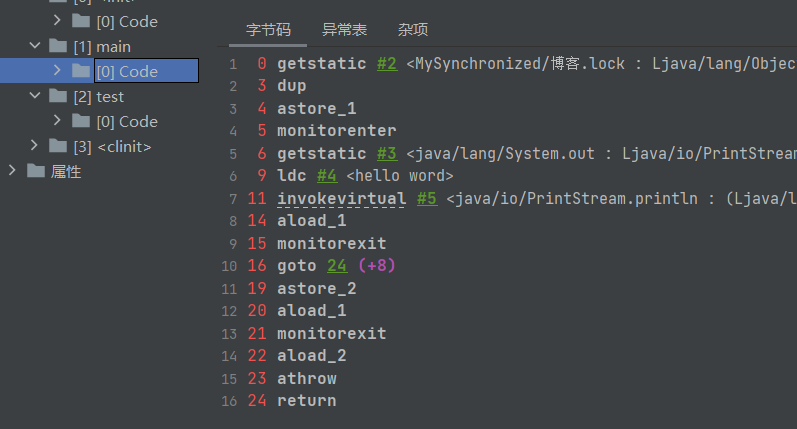Click bytecode offset 24 in red

[257, 401]
